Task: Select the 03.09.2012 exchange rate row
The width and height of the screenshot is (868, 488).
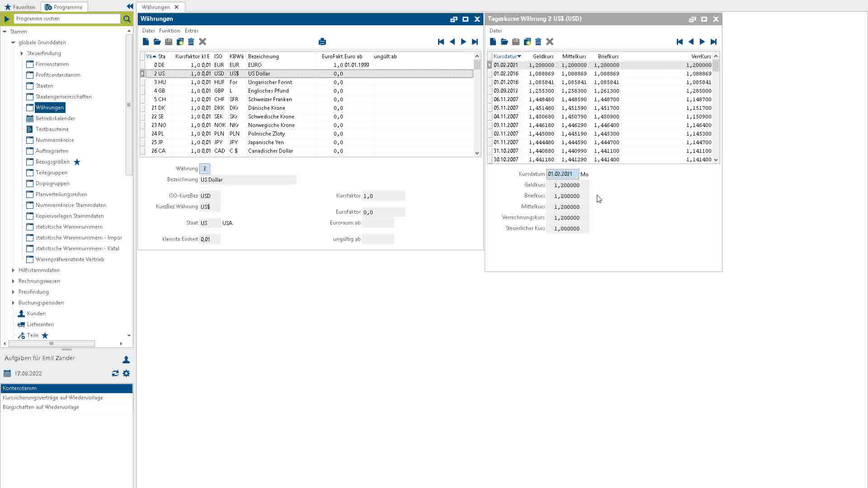Action: pos(601,91)
